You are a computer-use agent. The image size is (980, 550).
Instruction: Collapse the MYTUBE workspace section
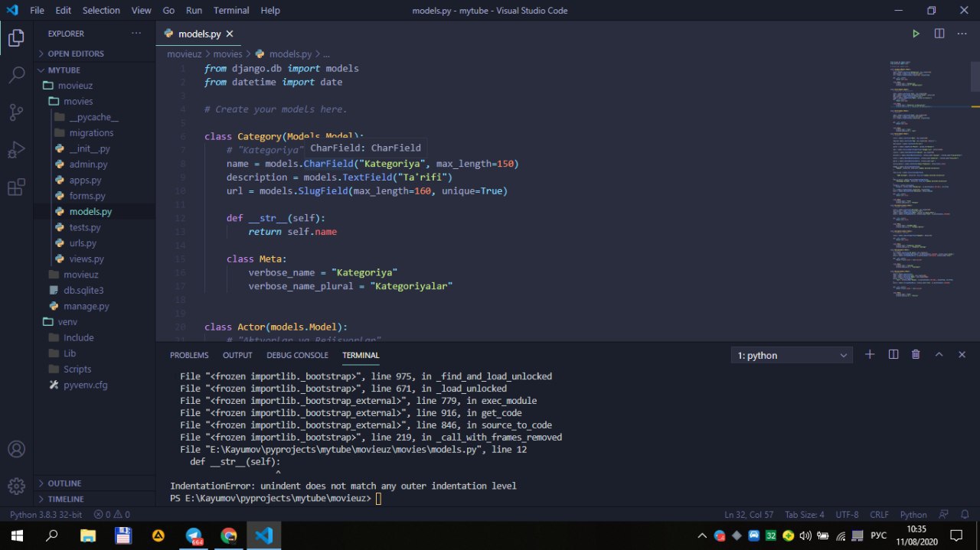pyautogui.click(x=96, y=70)
